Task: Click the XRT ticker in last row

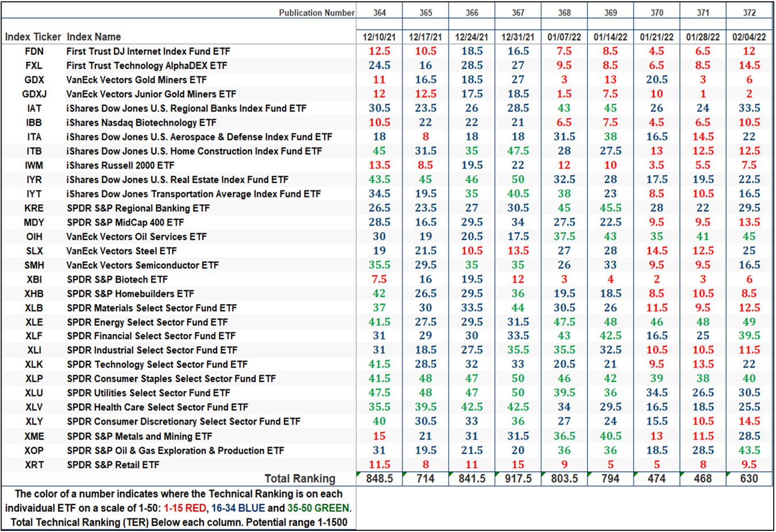Action: pyautogui.click(x=34, y=465)
